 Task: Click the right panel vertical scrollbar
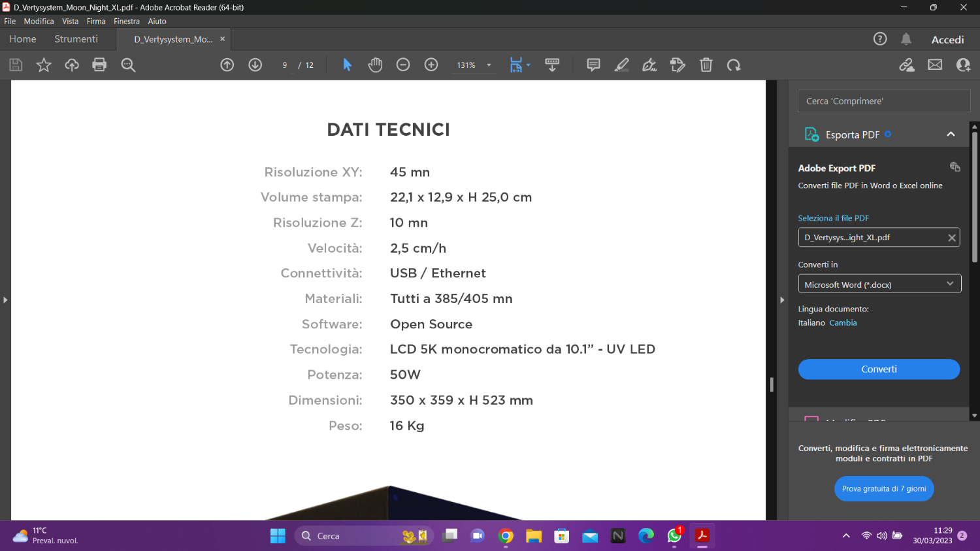point(974,196)
